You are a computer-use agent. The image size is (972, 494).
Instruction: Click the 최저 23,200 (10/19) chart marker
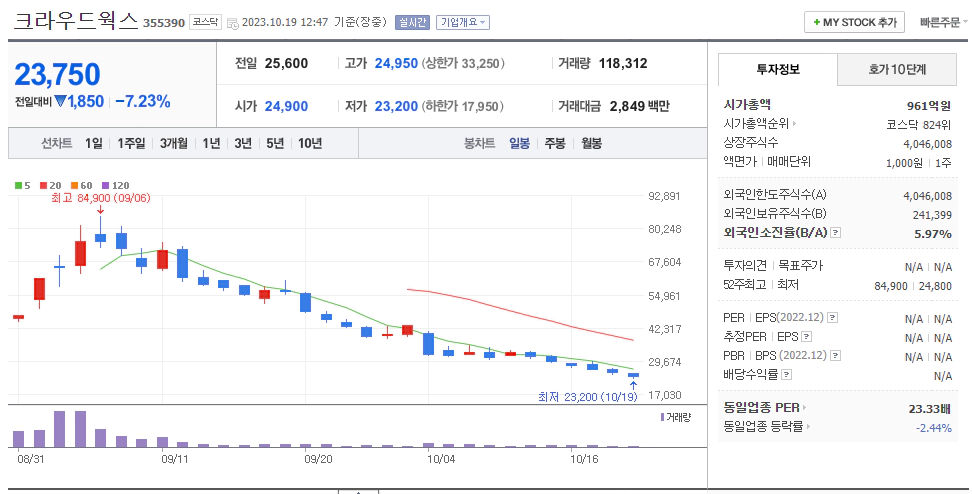[588, 397]
